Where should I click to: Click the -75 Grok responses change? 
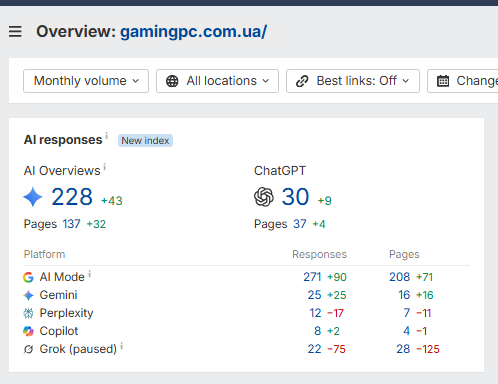pos(336,349)
